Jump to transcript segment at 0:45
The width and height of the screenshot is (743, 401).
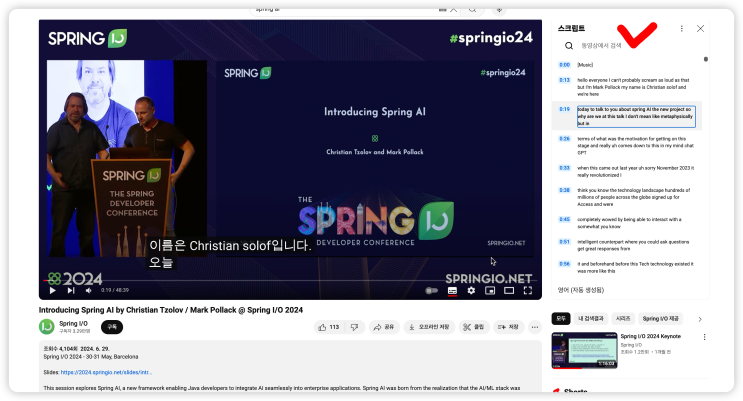tap(627, 223)
